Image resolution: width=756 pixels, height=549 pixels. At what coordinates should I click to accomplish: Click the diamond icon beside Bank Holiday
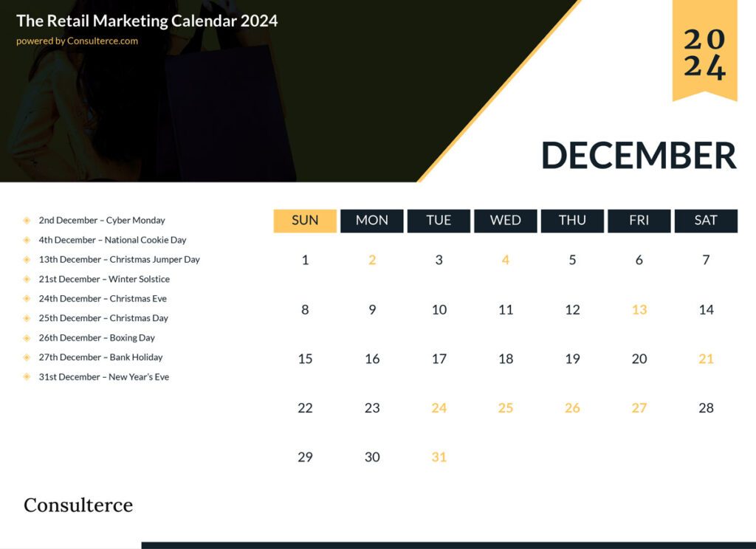pyautogui.click(x=27, y=357)
